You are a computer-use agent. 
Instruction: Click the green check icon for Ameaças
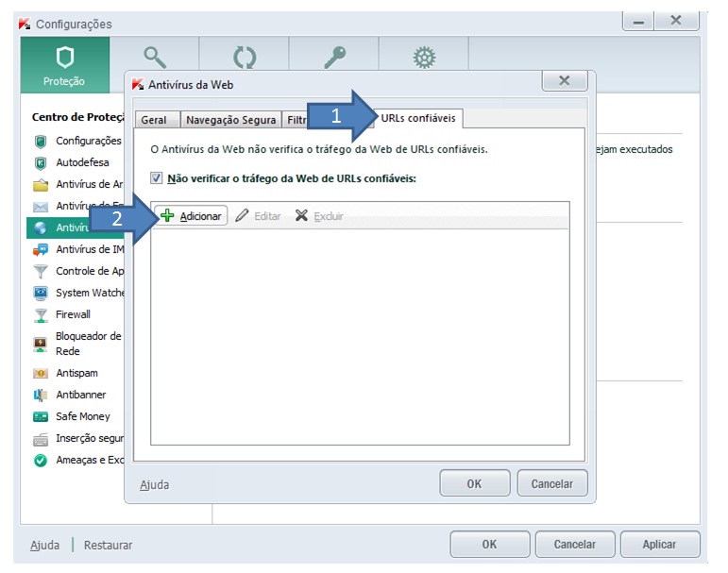click(41, 460)
